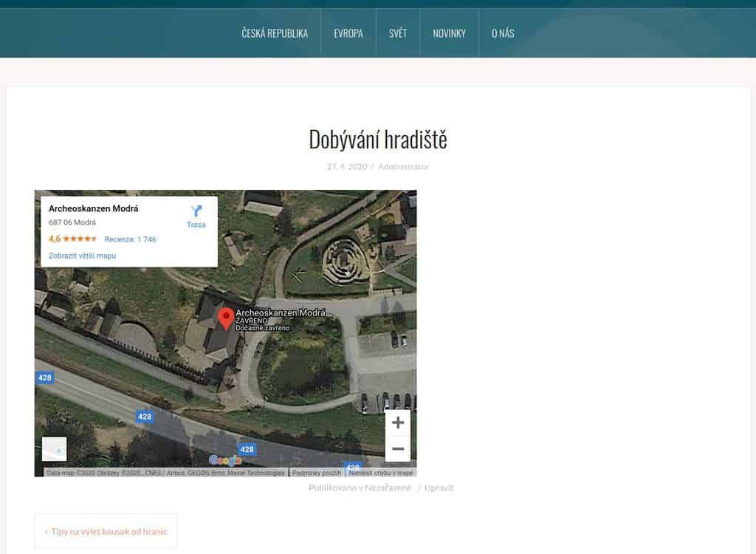The image size is (756, 554).
Task: Open Podmínky použití map terms link
Action: click(316, 473)
